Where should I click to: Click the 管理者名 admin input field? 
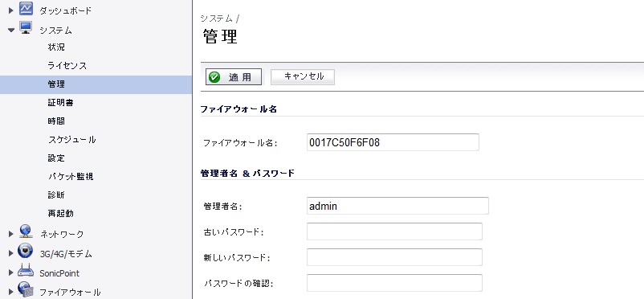point(397,206)
